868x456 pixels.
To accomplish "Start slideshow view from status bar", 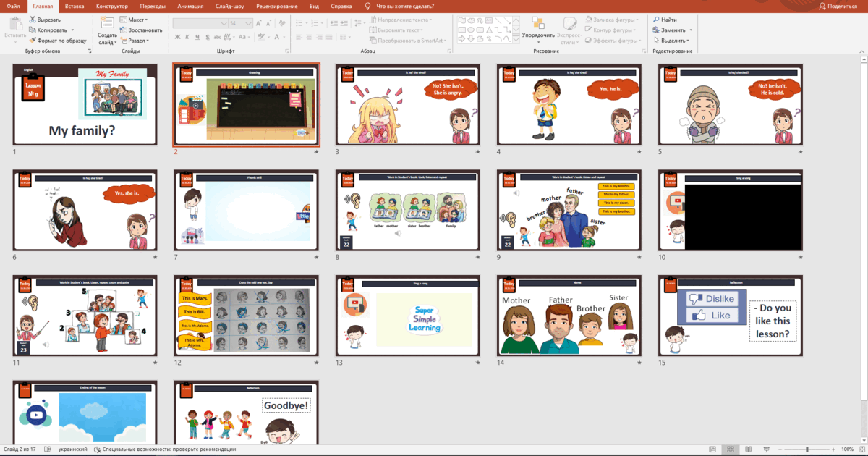I will (766, 449).
